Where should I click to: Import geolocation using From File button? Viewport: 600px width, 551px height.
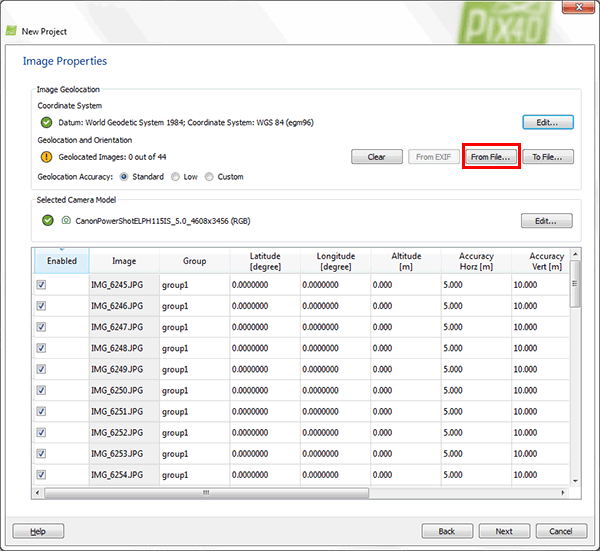(491, 157)
